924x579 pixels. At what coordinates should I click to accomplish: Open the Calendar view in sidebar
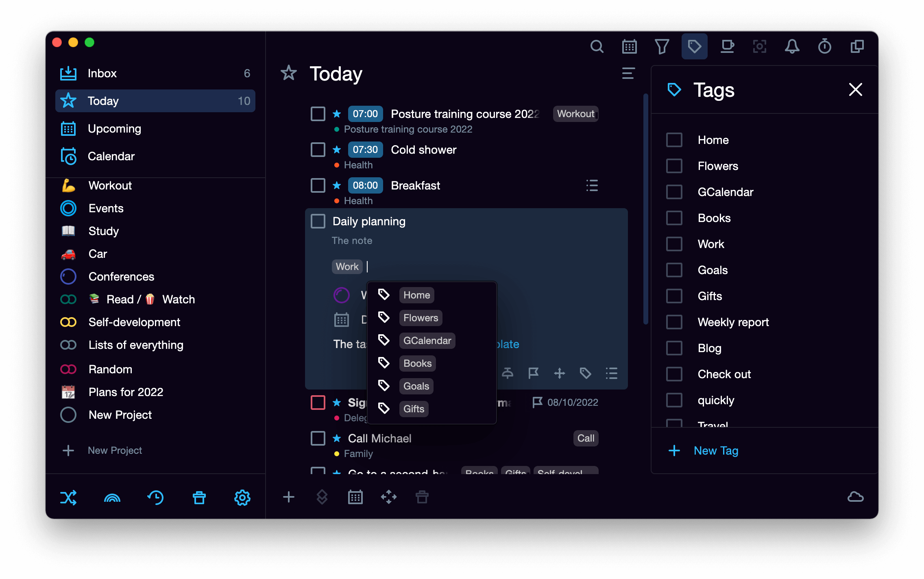pos(155,156)
